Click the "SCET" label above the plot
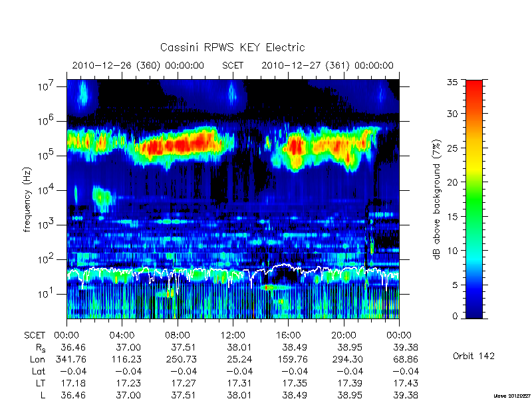Image resolution: width=532 pixels, height=399 pixels. tap(233, 65)
